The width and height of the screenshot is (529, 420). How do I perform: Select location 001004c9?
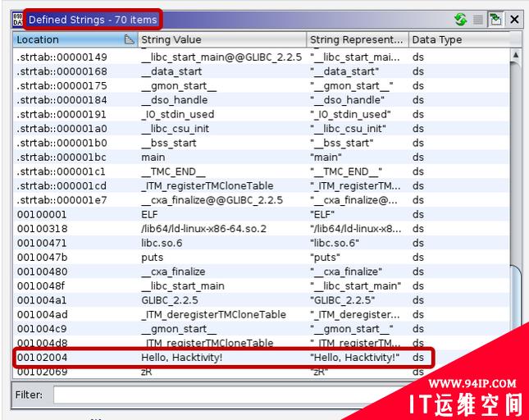coord(42,329)
